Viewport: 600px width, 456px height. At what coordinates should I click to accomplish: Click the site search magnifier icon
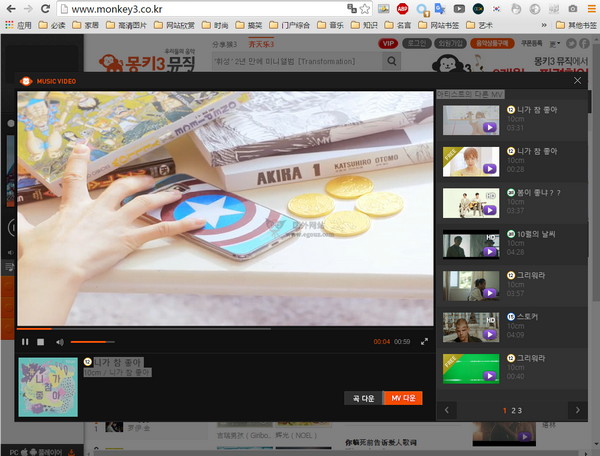click(391, 61)
